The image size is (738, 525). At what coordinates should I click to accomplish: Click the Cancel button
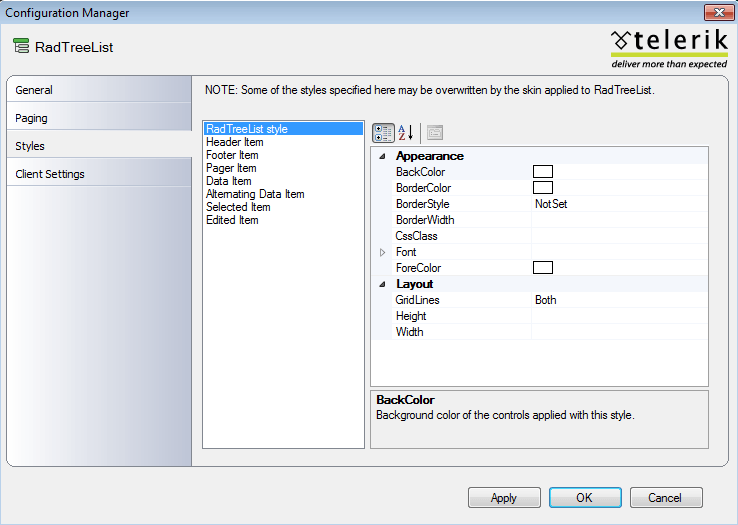(x=666, y=498)
